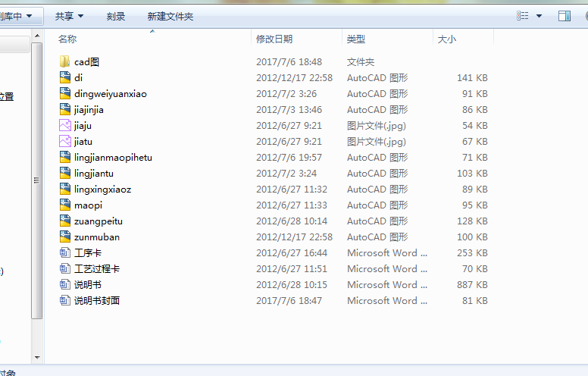The width and height of the screenshot is (588, 376).
Task: Sort files by 修改日期 column header
Action: tap(274, 39)
